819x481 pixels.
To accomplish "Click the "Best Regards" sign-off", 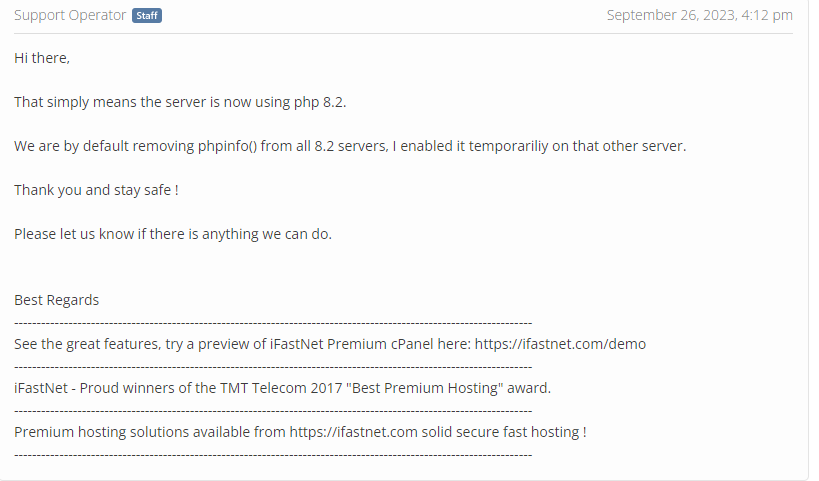I will pyautogui.click(x=56, y=300).
